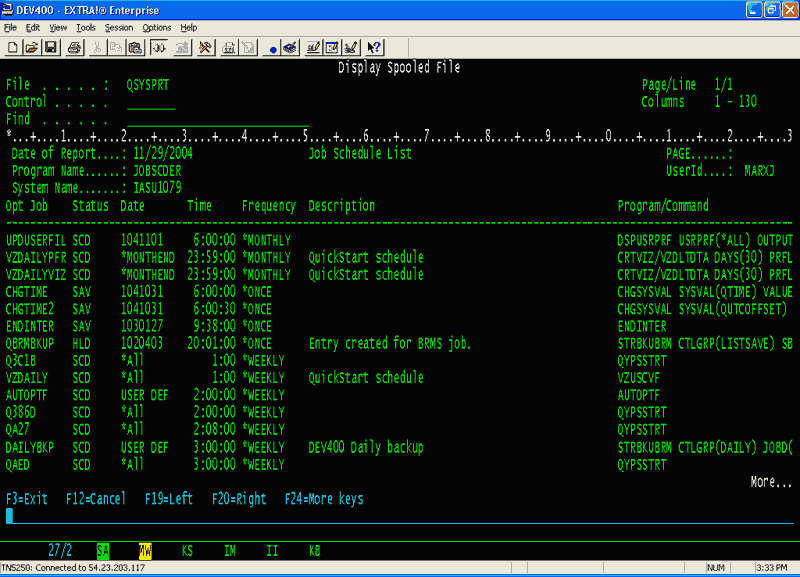Viewport: 800px width, 577px height.
Task: Click the Open folder toolbar icon
Action: [x=31, y=47]
